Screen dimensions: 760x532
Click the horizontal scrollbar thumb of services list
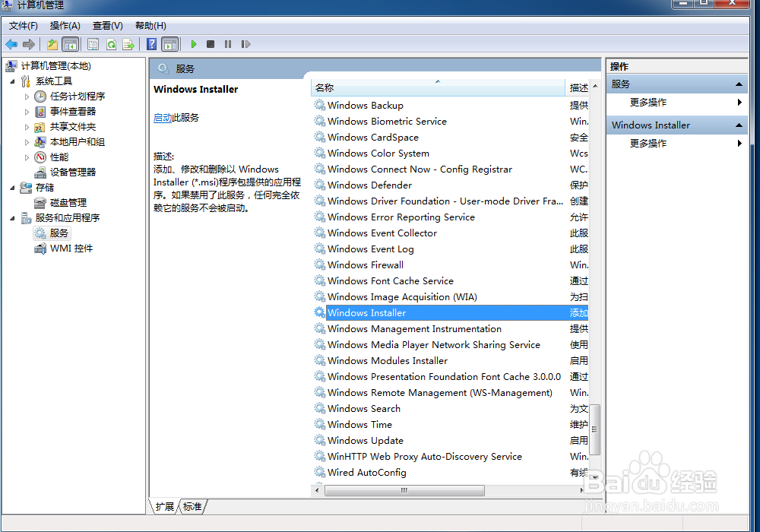click(404, 490)
